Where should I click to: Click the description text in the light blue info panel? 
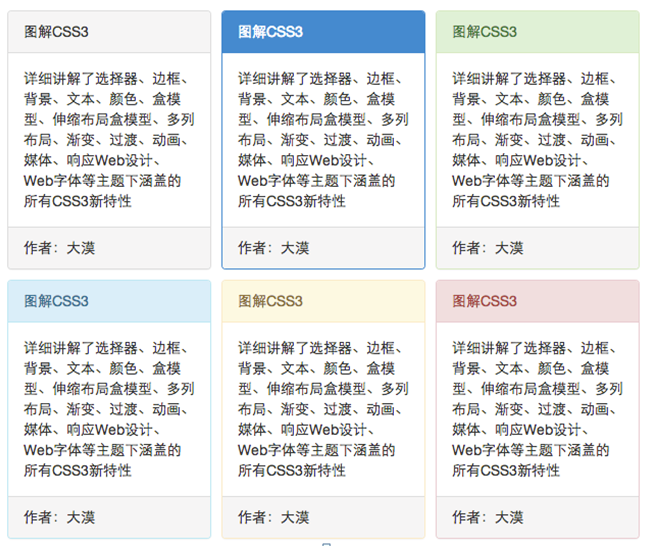click(108, 409)
